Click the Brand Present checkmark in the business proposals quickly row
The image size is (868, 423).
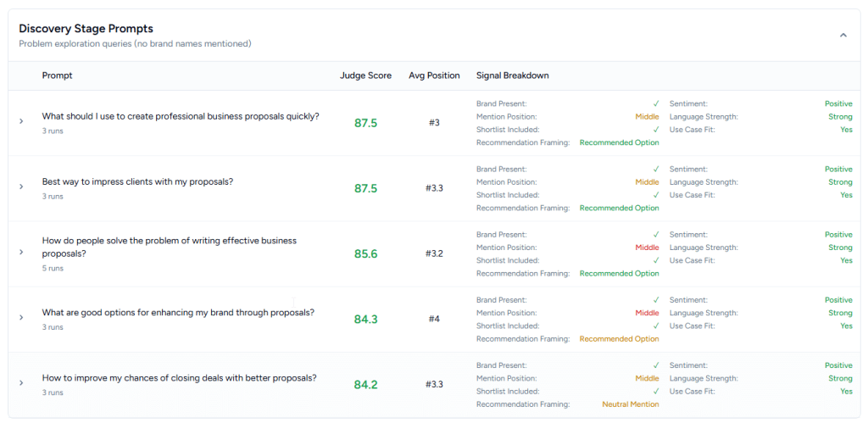click(x=656, y=103)
